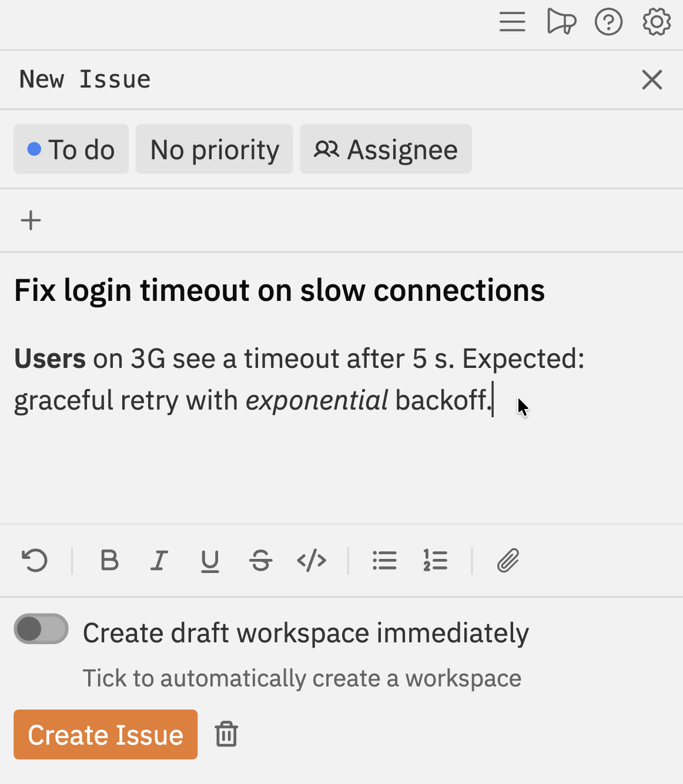Enable Create draft workspace immediately

(41, 629)
